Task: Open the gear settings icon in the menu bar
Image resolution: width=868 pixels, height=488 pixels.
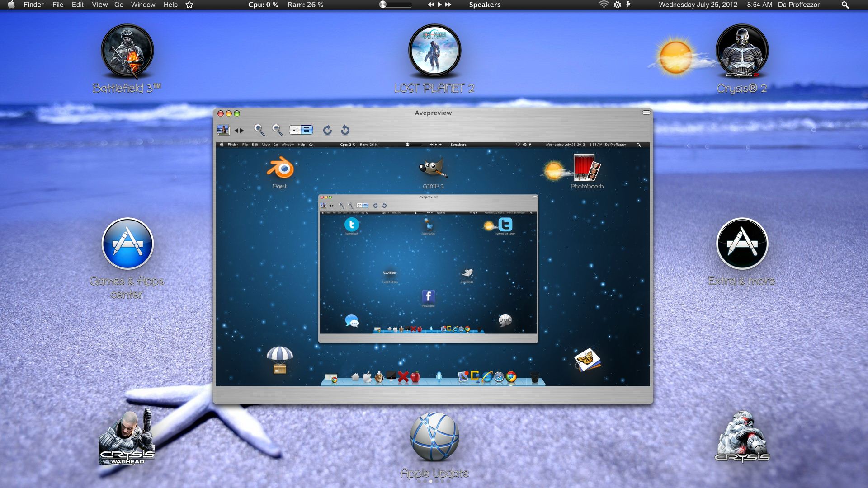Action: coord(617,5)
